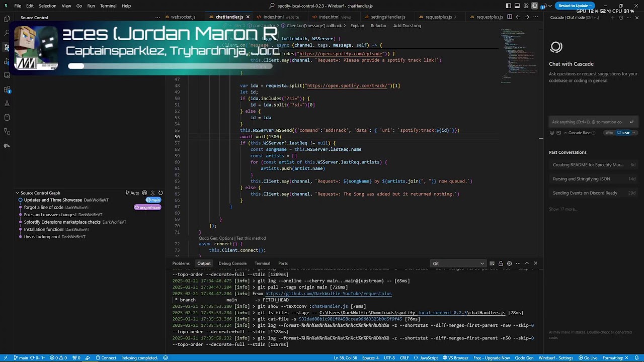
Task: Expand 'Show 17 more...' conversations
Action: pyautogui.click(x=563, y=209)
